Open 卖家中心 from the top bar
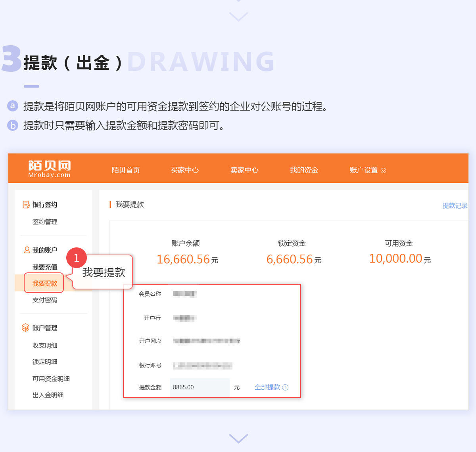The image size is (476, 452). (x=244, y=170)
